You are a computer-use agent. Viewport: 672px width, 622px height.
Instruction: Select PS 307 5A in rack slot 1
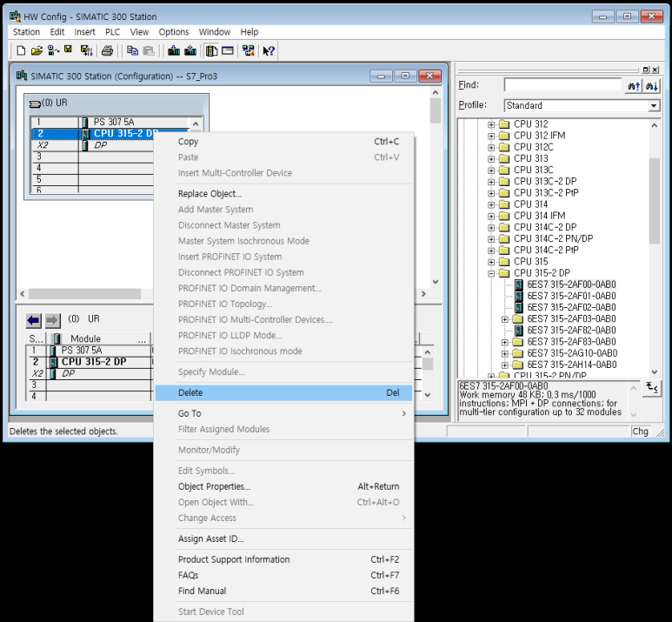point(114,122)
